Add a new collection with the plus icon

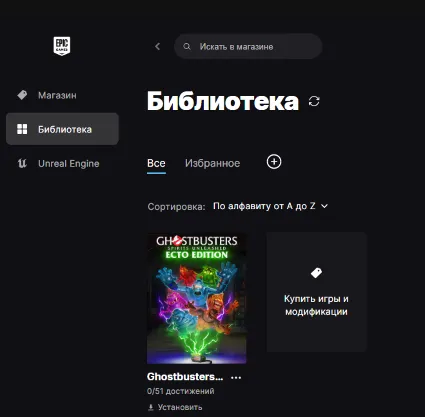pos(274,162)
